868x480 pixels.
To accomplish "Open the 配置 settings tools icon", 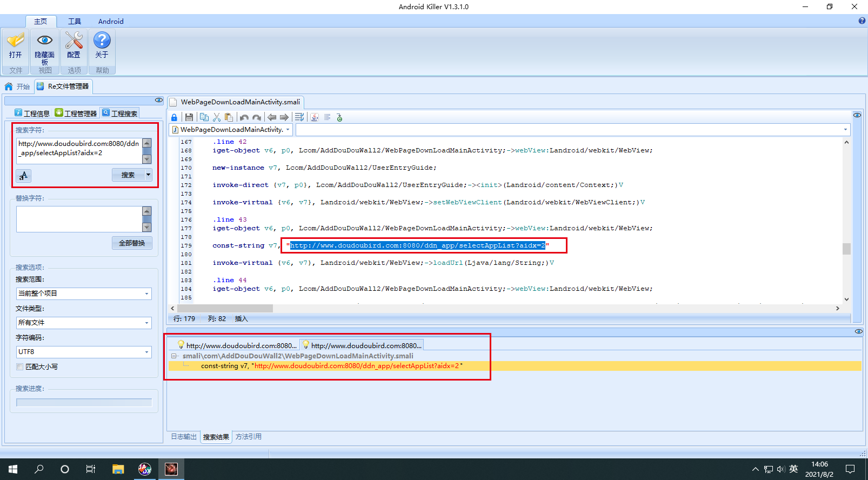I will pyautogui.click(x=74, y=41).
